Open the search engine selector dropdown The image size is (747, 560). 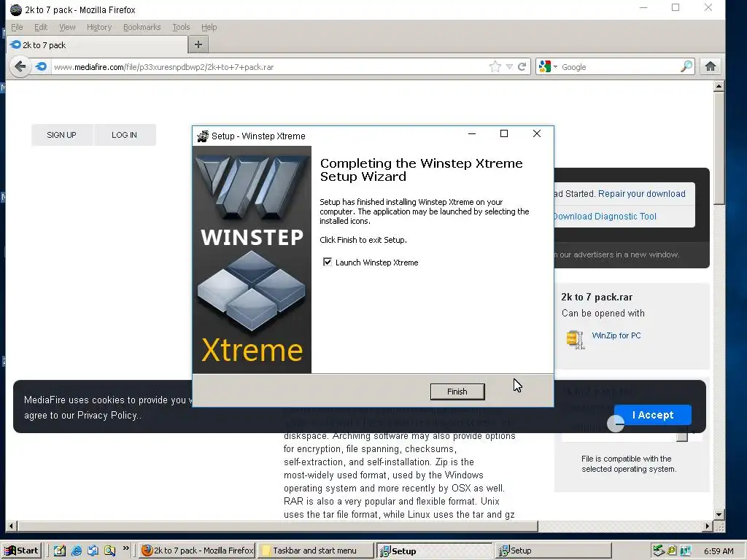pos(548,66)
